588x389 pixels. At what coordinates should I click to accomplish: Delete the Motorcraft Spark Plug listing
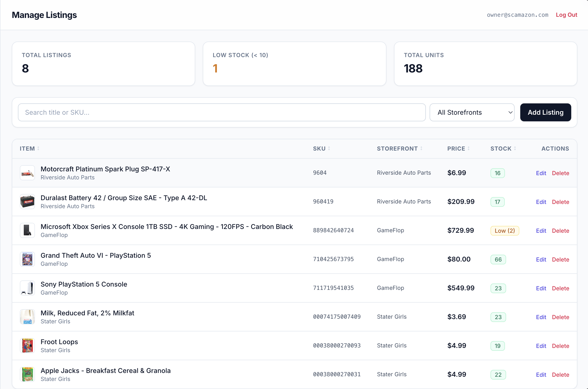560,173
